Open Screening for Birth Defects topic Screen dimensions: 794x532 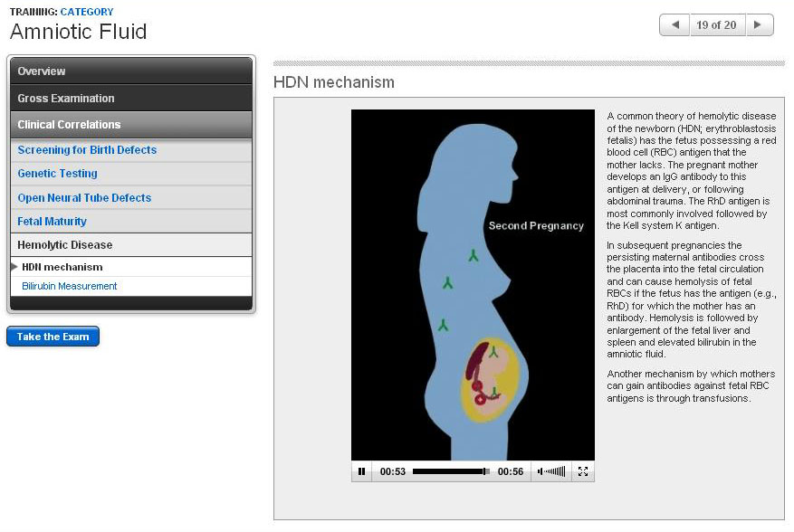tap(87, 150)
